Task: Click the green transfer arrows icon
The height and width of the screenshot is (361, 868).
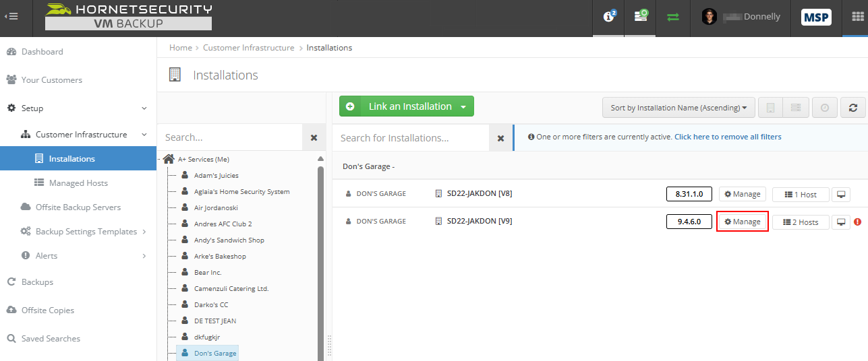Action: point(672,17)
